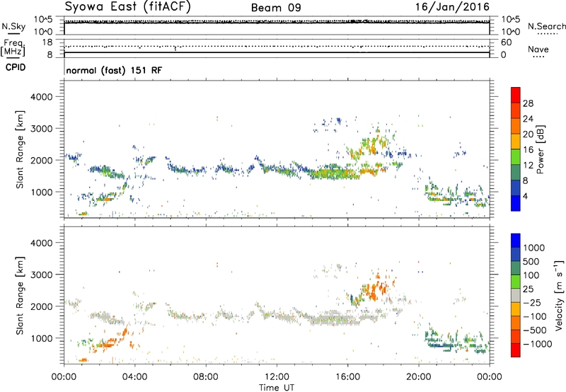
Task: Click the "08:00" time tick label
Action: (x=206, y=377)
